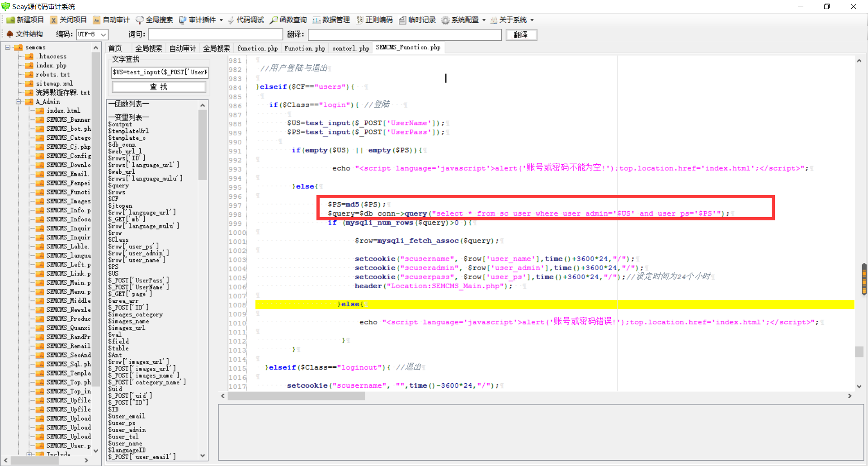868x466 pixels.
Task: Expand the 系统配置 settings dropdown
Action: tap(484, 20)
